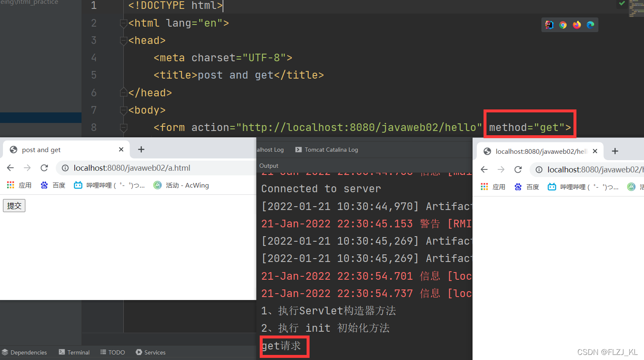
Task: Click the 提交 submit button
Action: pos(14,206)
